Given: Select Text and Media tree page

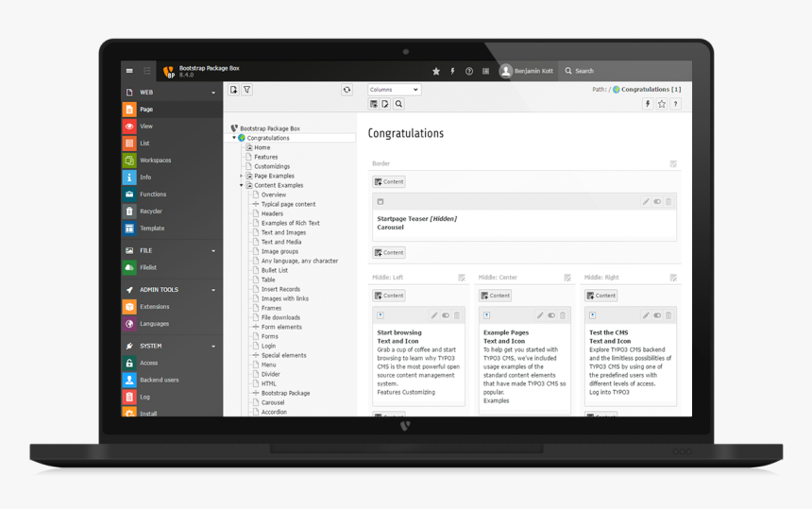Looking at the screenshot, I should [x=281, y=242].
